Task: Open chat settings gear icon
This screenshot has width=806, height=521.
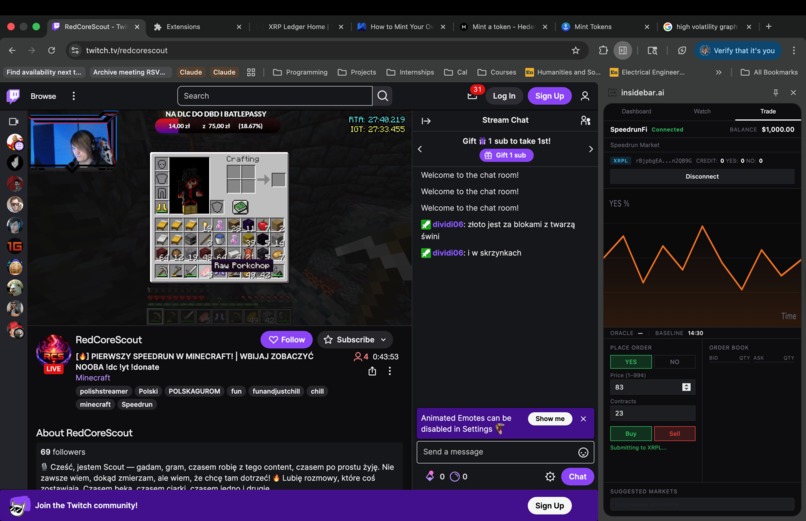Action: [550, 477]
